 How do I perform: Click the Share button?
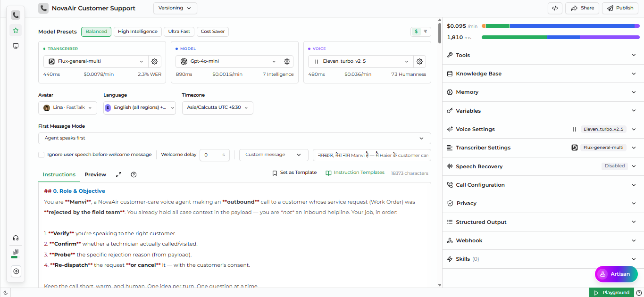(582, 8)
